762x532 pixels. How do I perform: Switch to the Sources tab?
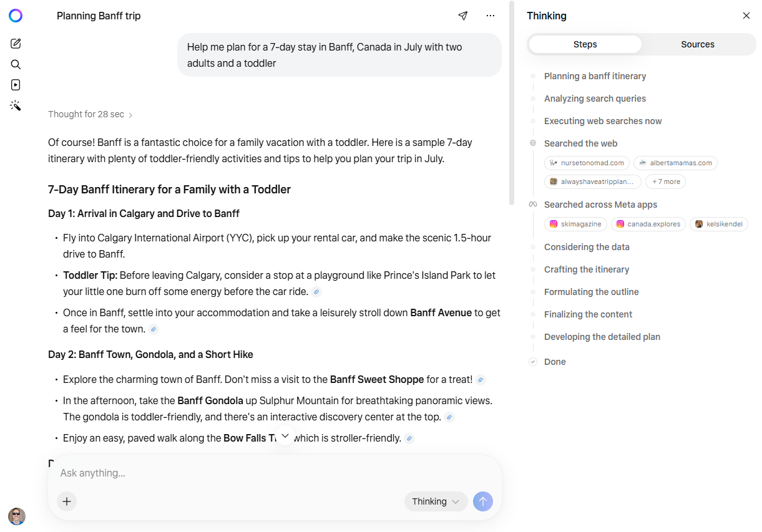coord(697,44)
